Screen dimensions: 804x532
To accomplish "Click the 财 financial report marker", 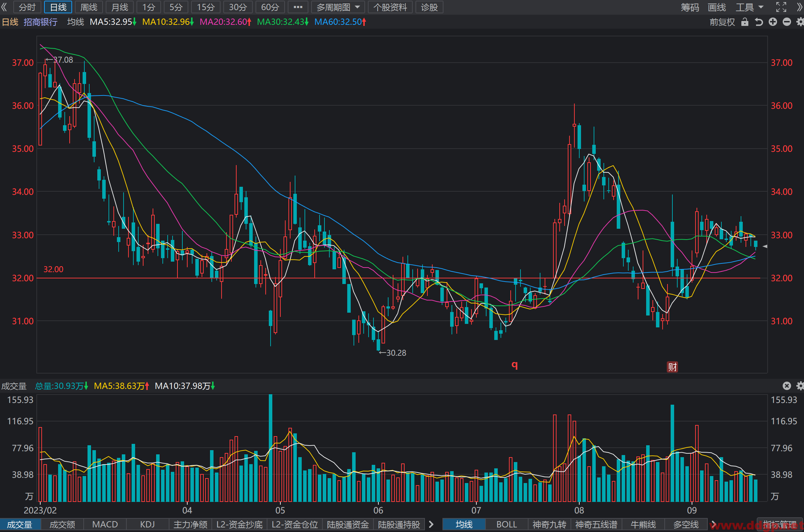I will [x=672, y=367].
